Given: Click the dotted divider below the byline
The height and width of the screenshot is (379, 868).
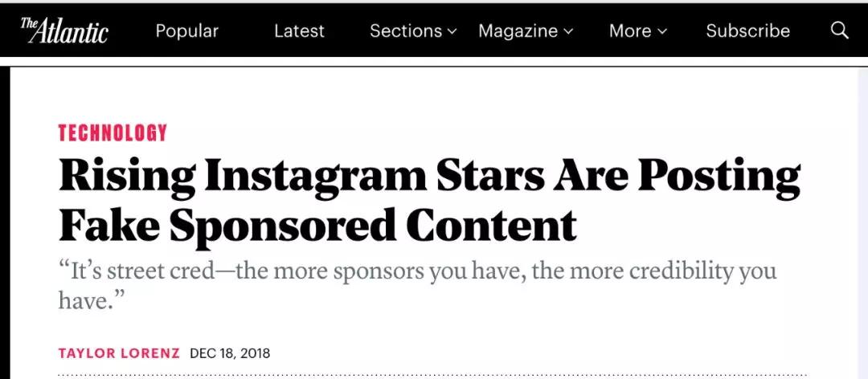Looking at the screenshot, I should click(433, 374).
